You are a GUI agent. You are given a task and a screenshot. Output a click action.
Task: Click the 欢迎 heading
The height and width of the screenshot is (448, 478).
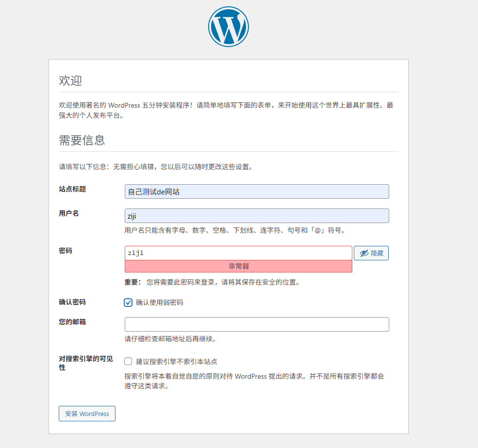click(70, 80)
